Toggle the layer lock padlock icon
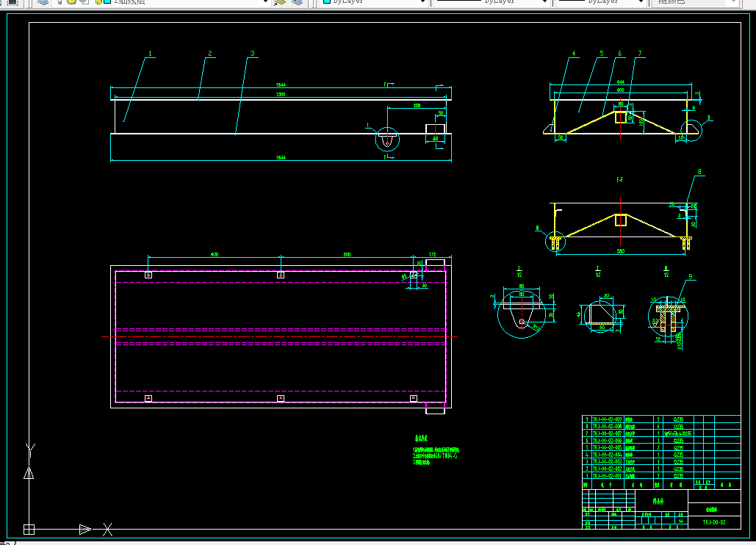The height and width of the screenshot is (545, 756). pos(98,2)
